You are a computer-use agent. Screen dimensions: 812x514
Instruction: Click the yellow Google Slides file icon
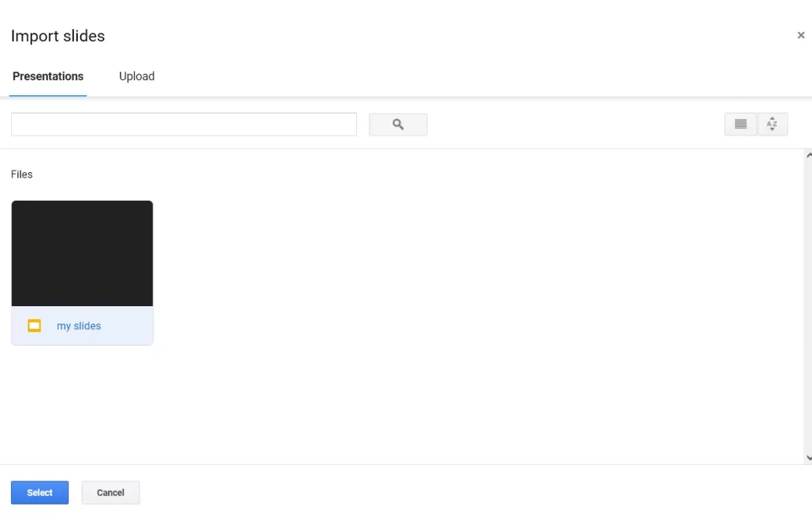34,325
